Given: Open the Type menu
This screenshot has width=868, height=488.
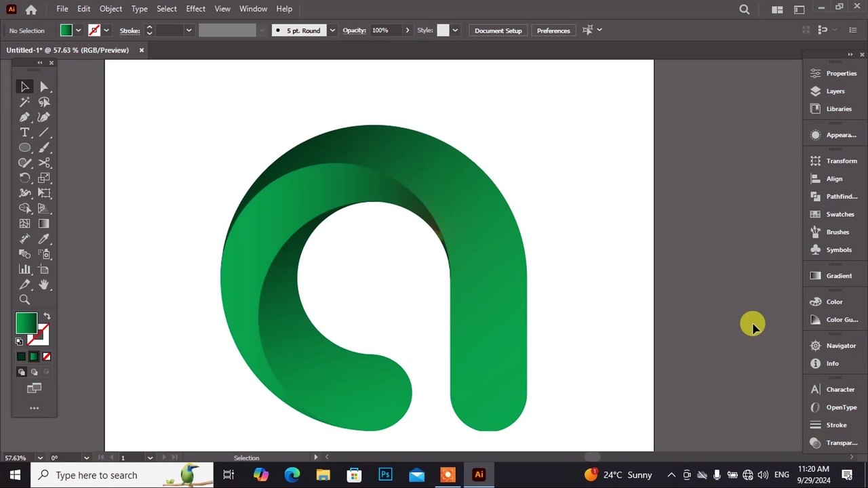Looking at the screenshot, I should [139, 9].
